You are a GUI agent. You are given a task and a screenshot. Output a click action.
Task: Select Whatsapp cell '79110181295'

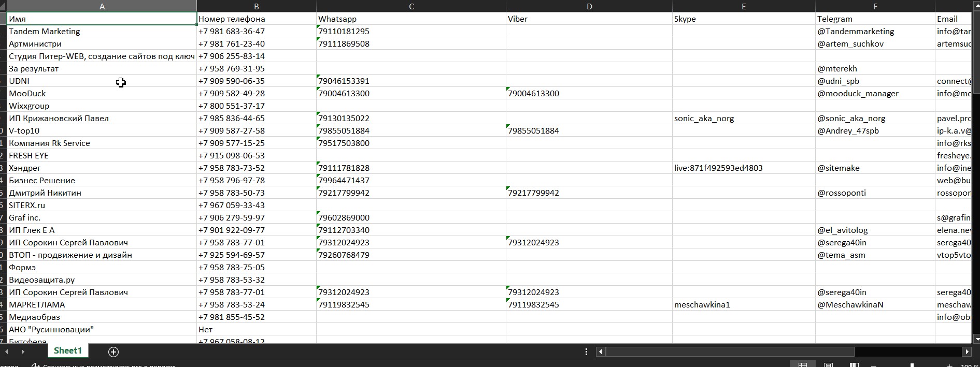(411, 31)
